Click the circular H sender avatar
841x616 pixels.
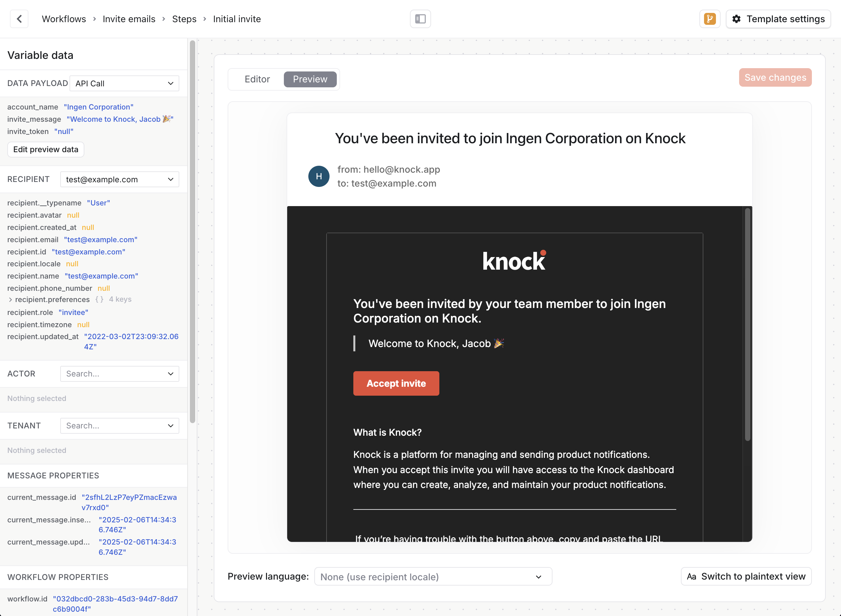(x=319, y=176)
